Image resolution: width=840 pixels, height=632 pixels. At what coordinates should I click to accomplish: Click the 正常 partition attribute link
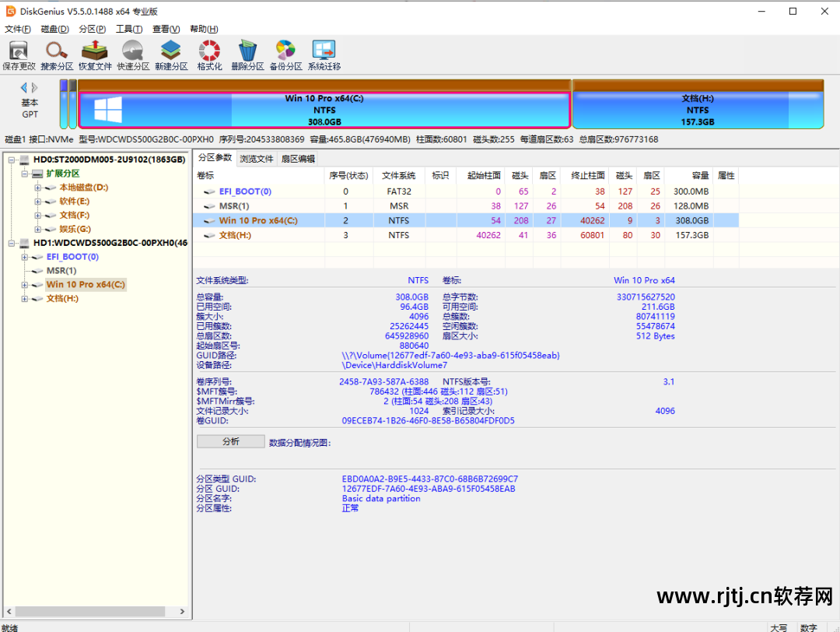(x=350, y=508)
